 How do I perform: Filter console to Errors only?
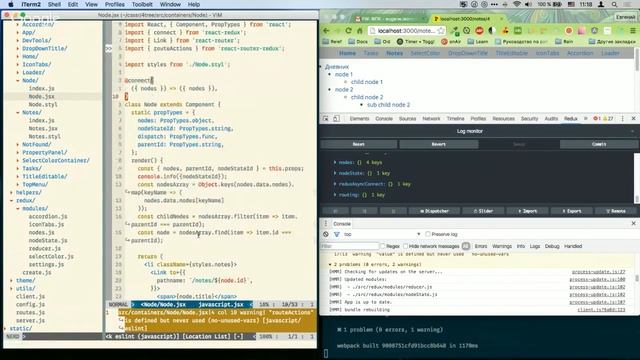coord(481,246)
